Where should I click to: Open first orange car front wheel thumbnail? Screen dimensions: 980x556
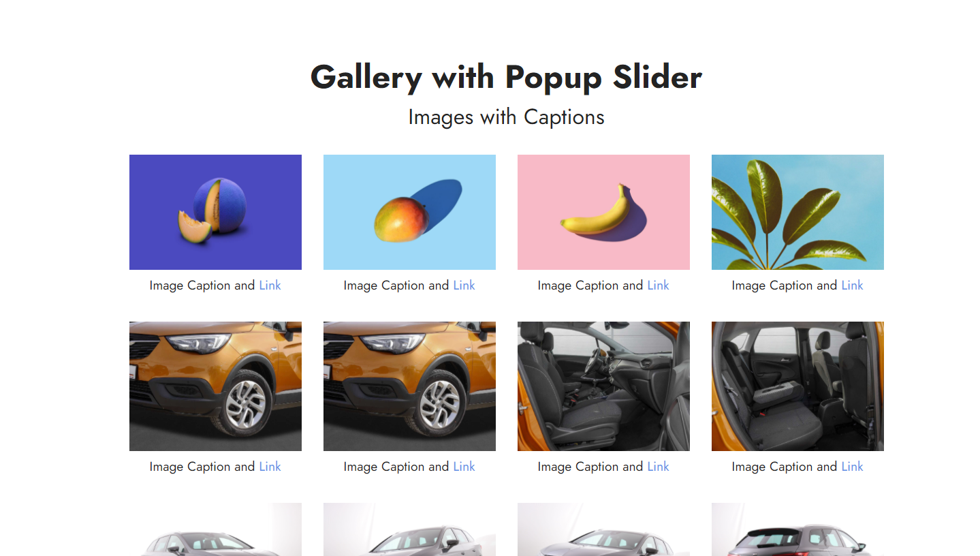pyautogui.click(x=215, y=386)
